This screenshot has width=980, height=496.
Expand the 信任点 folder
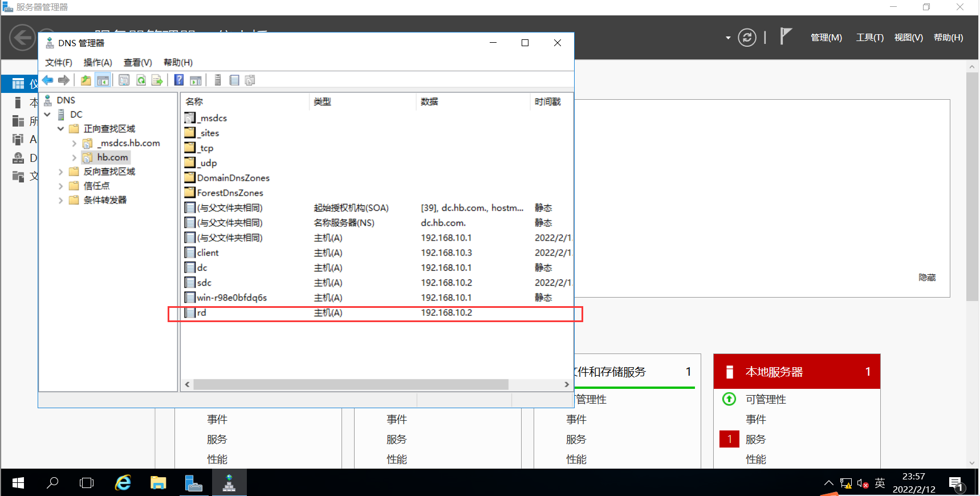click(x=61, y=186)
